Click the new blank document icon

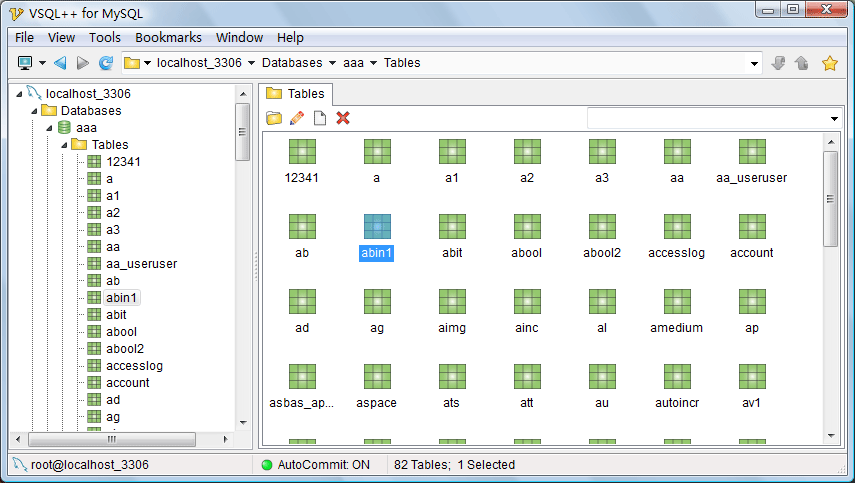click(x=320, y=118)
